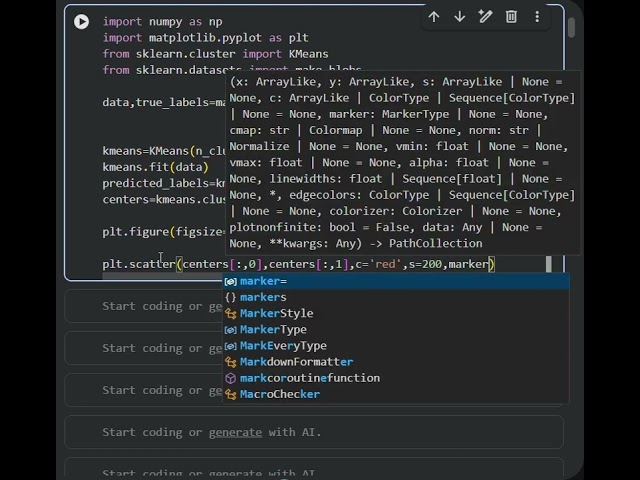Click 'import matplotlib.pyplot as plt' line
640x480 pixels.
coord(205,38)
